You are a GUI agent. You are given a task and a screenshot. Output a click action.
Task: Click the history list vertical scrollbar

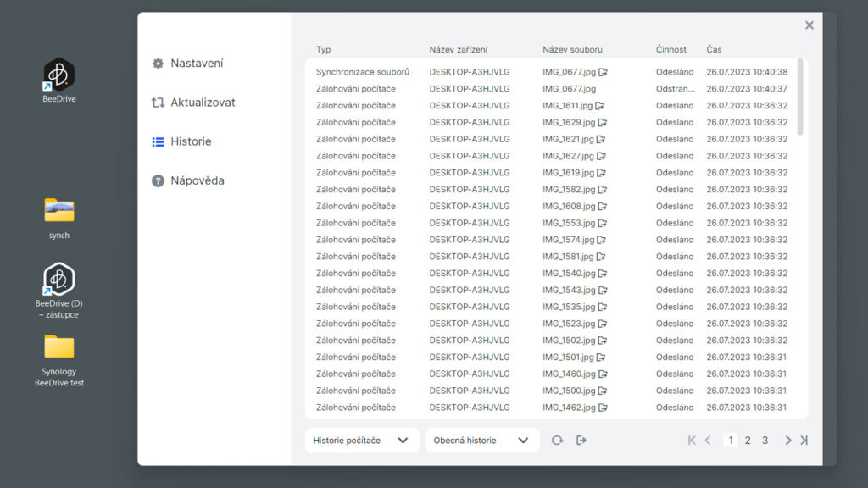coord(800,97)
